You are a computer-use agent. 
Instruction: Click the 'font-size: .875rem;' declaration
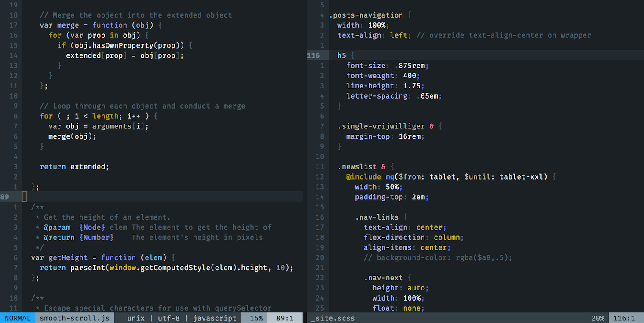coord(388,66)
